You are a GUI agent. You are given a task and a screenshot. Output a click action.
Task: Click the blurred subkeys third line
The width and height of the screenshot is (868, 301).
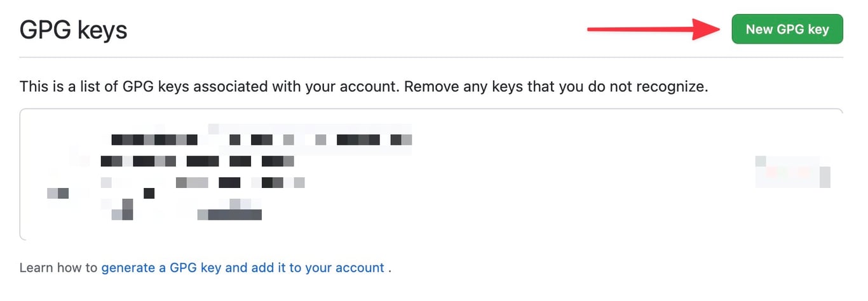click(x=203, y=183)
